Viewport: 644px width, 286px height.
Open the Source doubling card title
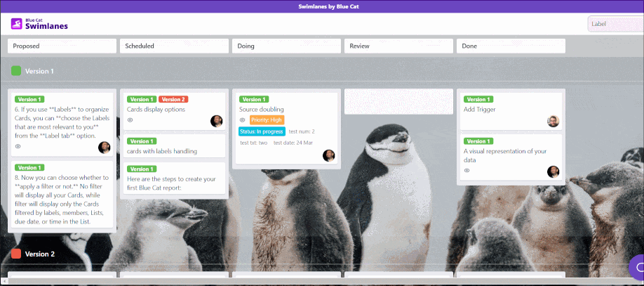click(261, 110)
